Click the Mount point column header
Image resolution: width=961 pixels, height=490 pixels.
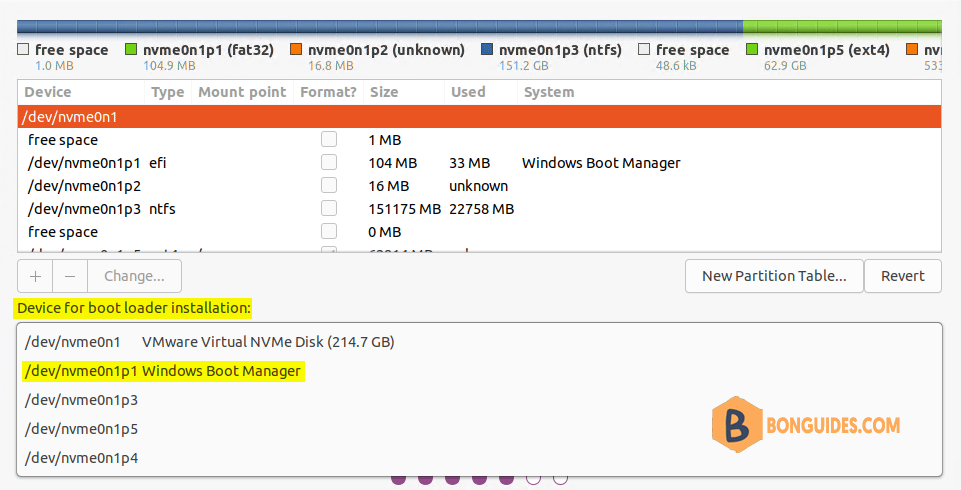[242, 92]
